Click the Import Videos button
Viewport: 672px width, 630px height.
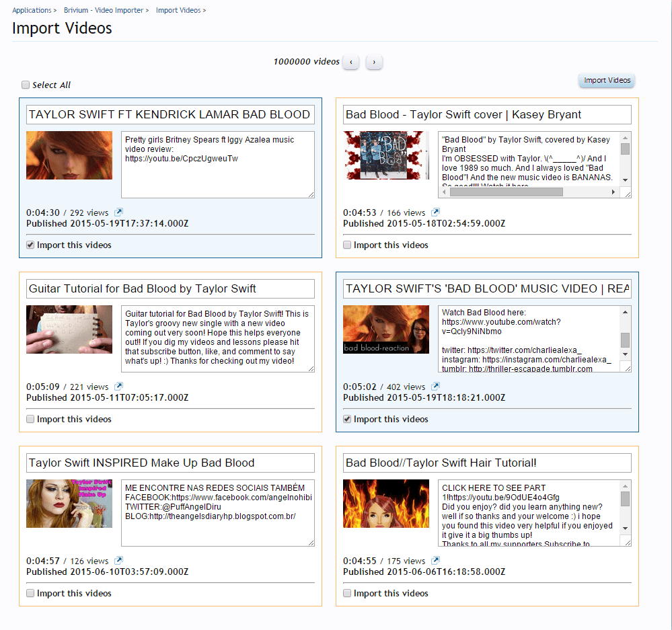tap(607, 80)
